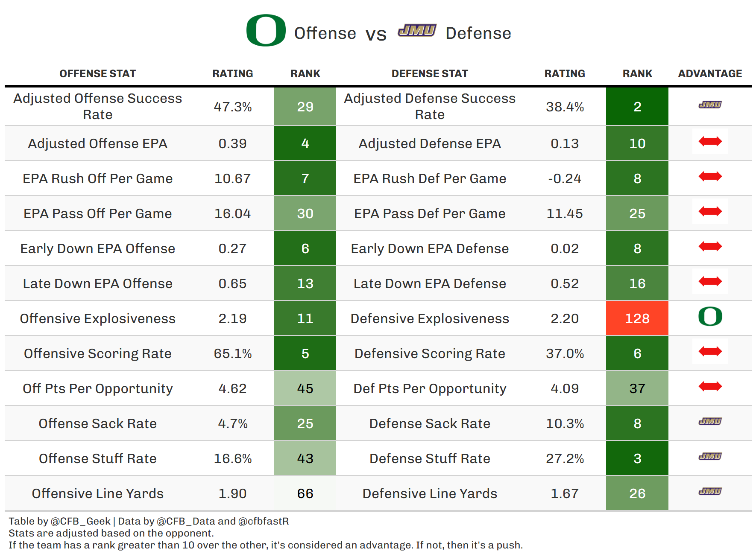Click JMU advantage logo in Sack Rate row

pos(710,421)
